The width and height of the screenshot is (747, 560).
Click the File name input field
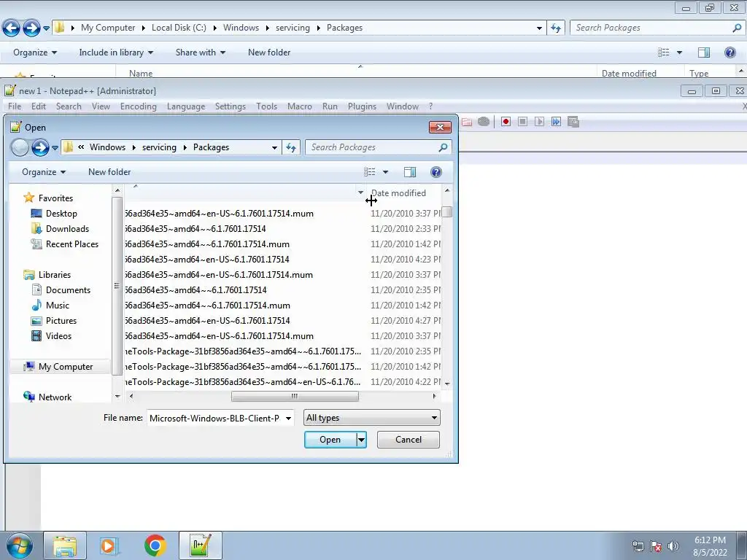click(x=215, y=418)
